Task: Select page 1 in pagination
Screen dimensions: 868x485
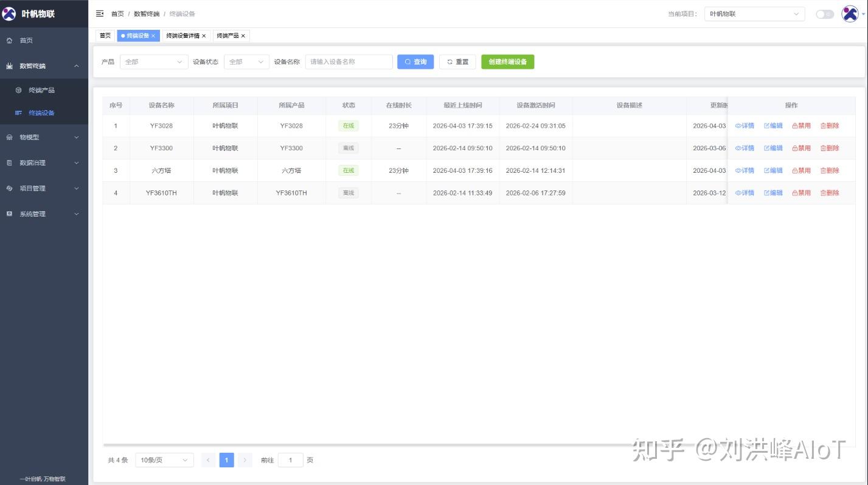Action: pyautogui.click(x=226, y=461)
